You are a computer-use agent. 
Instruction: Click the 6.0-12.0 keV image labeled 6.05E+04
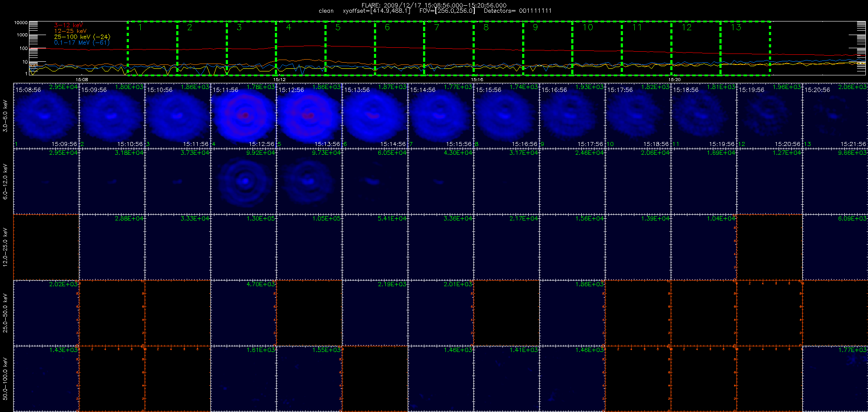(x=375, y=181)
